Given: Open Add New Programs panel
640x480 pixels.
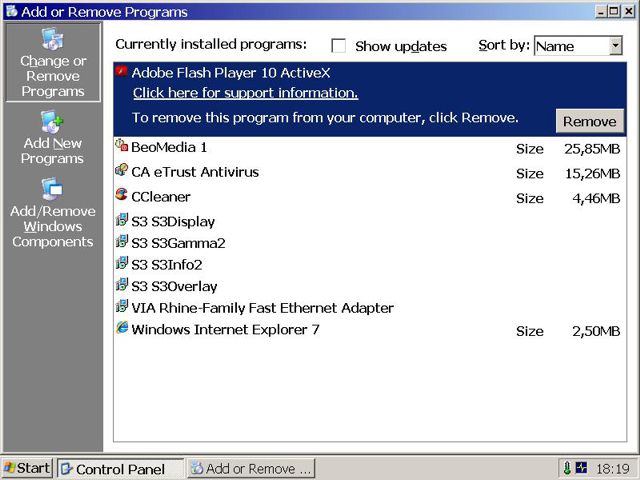Looking at the screenshot, I should (x=53, y=137).
